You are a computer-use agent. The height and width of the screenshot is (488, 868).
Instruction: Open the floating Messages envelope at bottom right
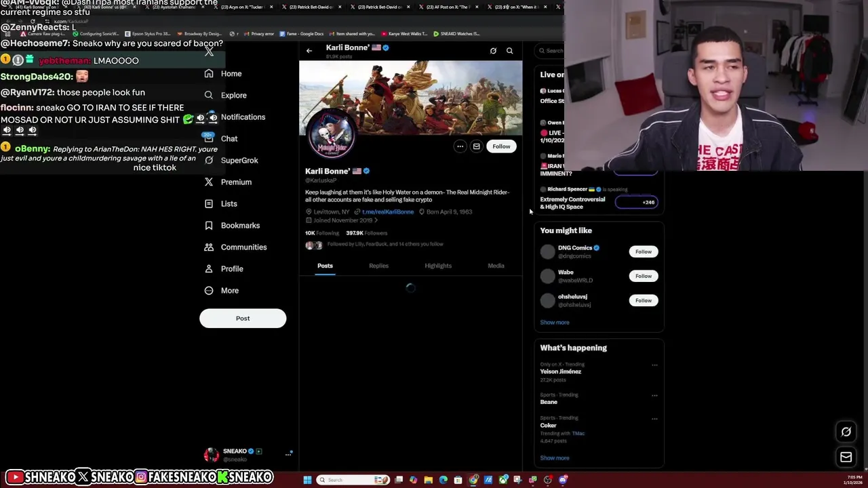pyautogui.click(x=846, y=457)
